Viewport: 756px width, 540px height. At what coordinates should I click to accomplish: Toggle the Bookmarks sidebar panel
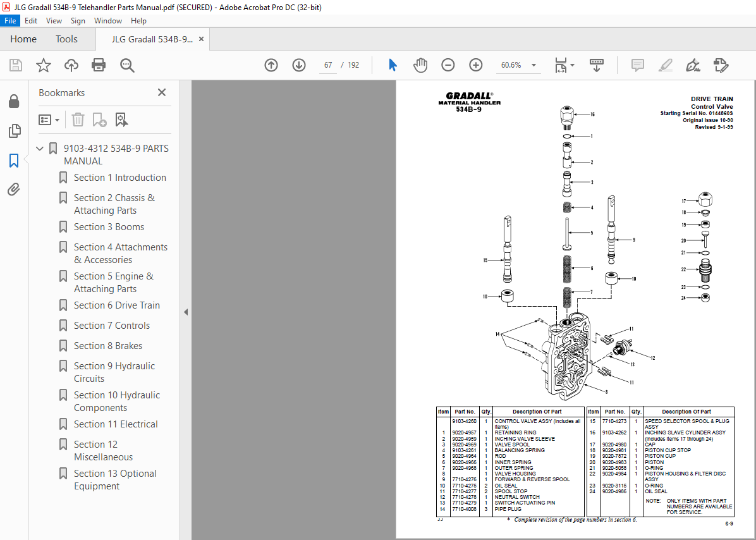point(14,161)
